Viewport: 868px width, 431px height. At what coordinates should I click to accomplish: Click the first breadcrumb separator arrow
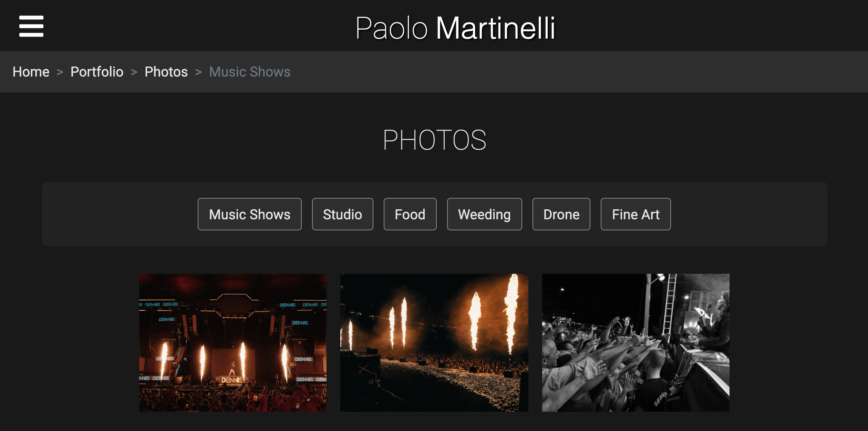pos(60,72)
